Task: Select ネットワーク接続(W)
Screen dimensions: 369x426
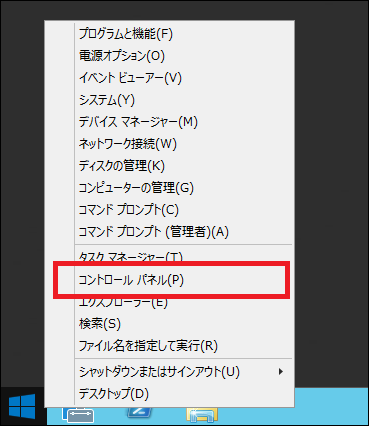Action: [x=170, y=144]
